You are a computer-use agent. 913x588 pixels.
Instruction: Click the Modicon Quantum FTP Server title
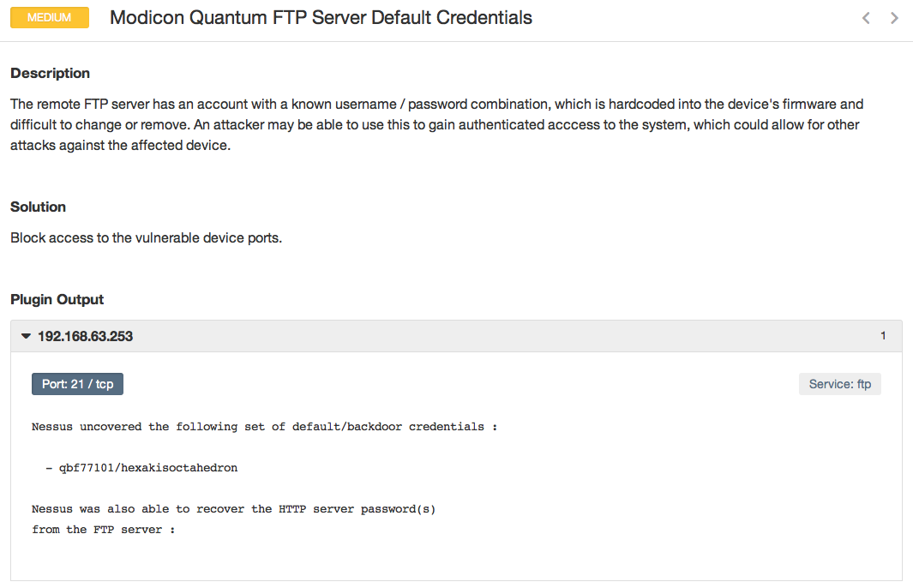click(321, 17)
